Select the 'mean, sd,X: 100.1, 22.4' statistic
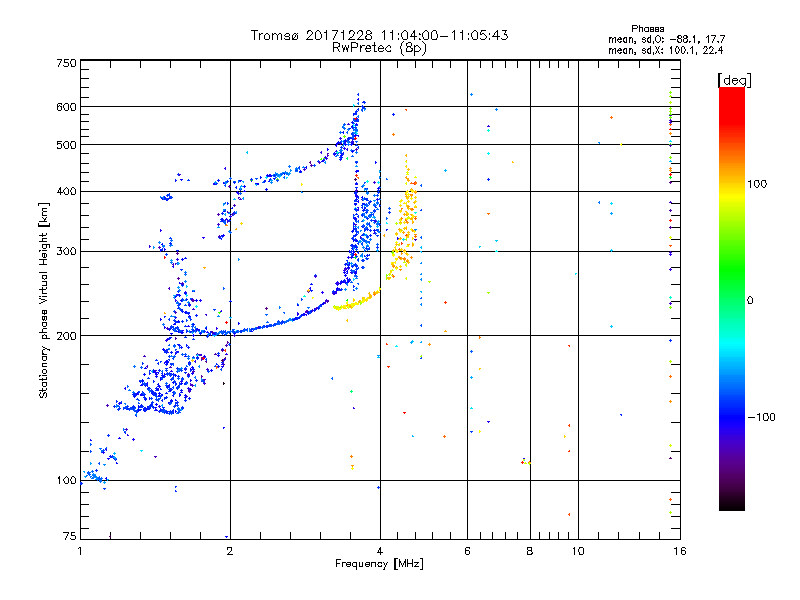 point(665,50)
